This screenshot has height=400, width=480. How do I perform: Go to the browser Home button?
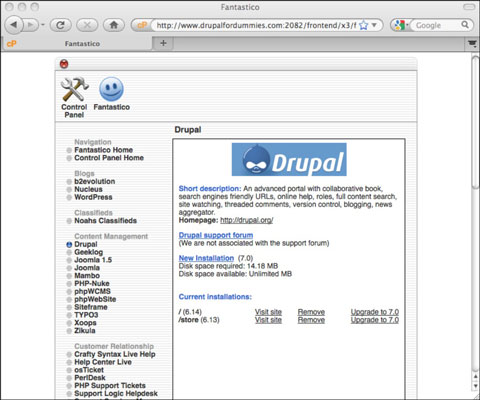pyautogui.click(x=114, y=25)
